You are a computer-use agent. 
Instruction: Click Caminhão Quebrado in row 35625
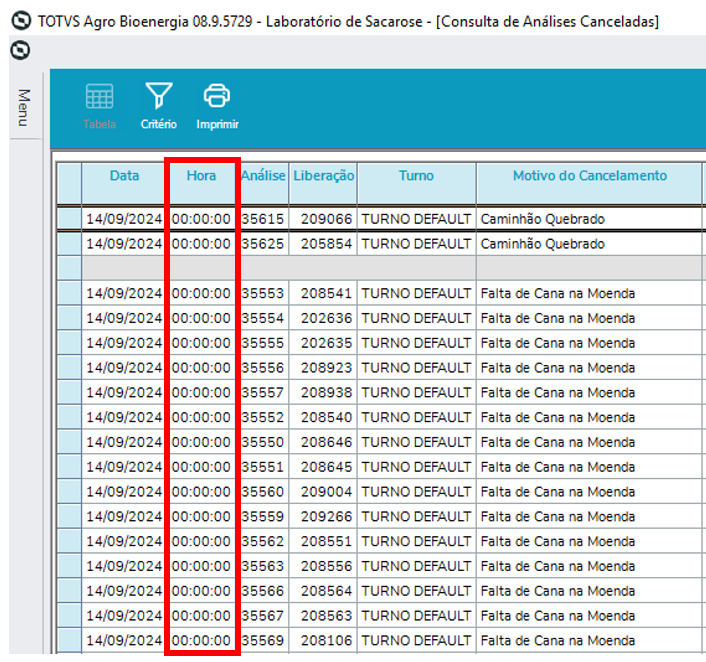click(543, 244)
